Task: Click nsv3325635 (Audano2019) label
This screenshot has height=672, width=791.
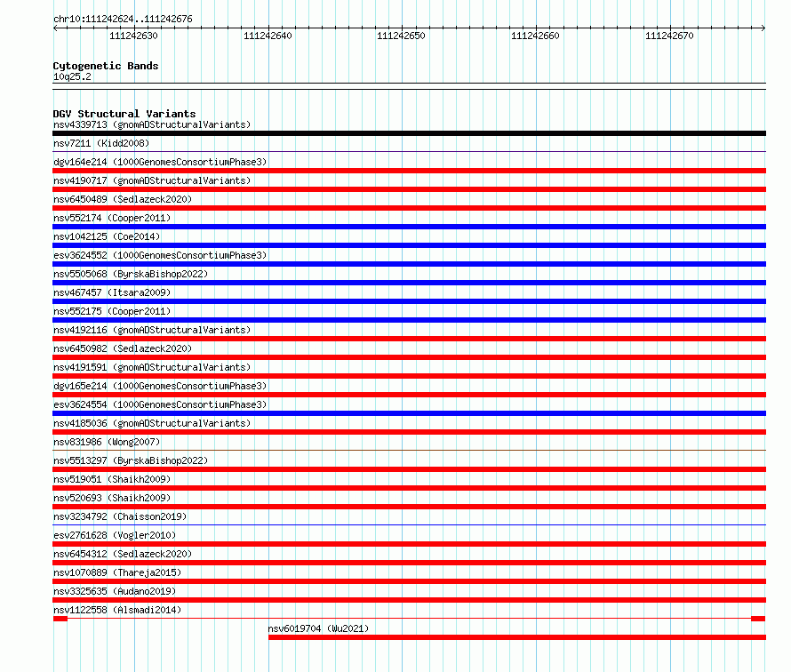Action: pyautogui.click(x=115, y=591)
